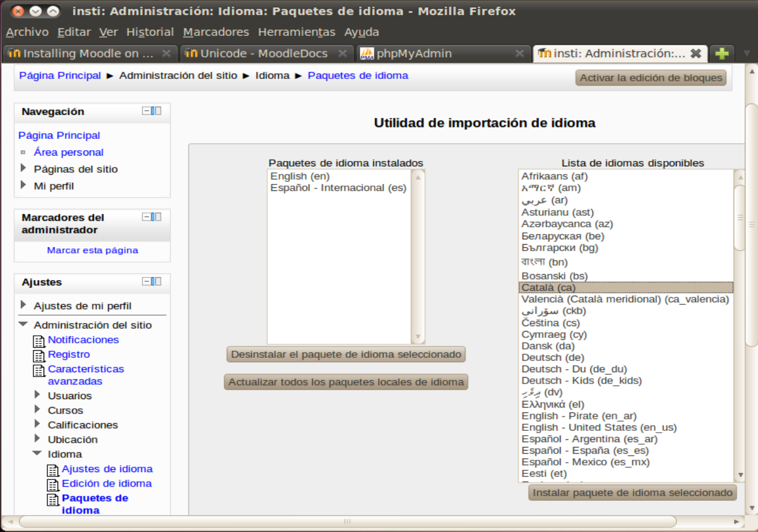Click the page icon beside Registro
Viewport: 758px width, 532px height.
pos(39,355)
